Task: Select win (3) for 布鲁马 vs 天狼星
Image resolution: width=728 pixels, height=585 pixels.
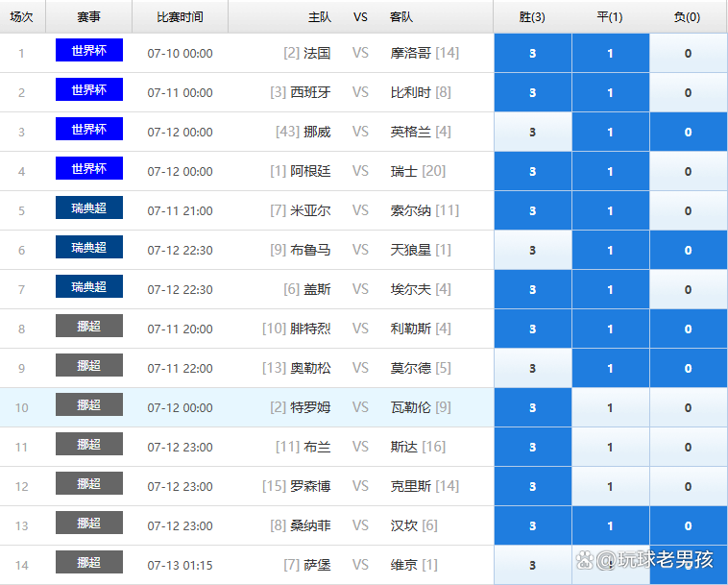Action: 532,251
